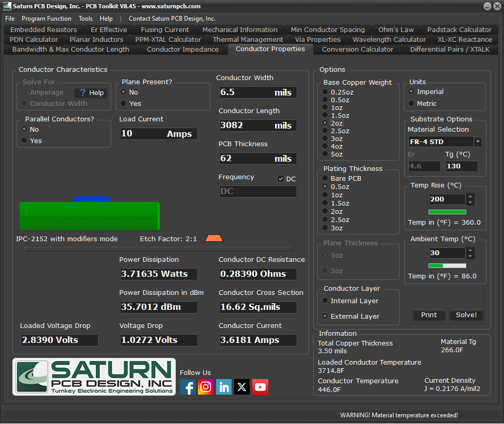
Task: Open Saturn's Instagram page icon
Action: (206, 387)
